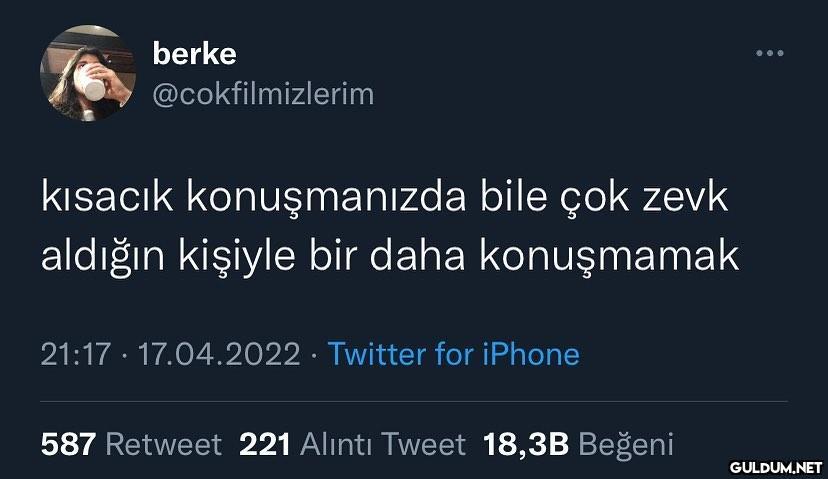The image size is (828, 479).
Task: Click tweet line starting "kısacık konuşmanızda"
Action: click(x=384, y=198)
